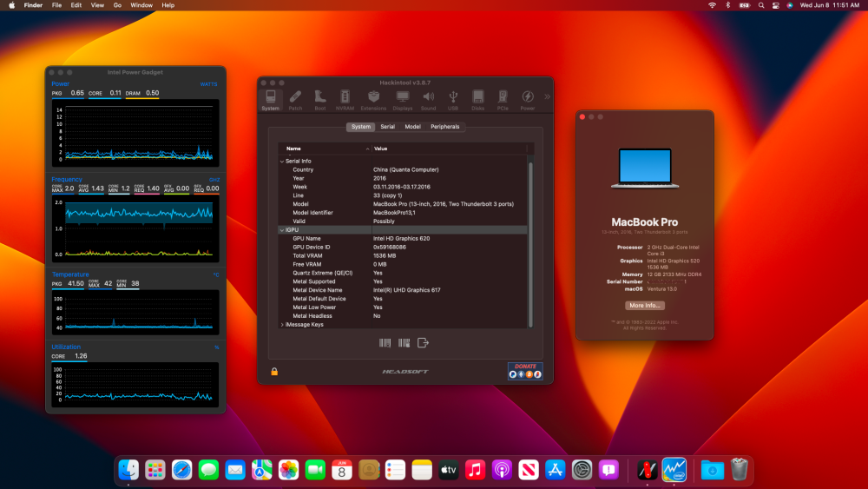
Task: Open Safari from the Dock
Action: (x=181, y=470)
